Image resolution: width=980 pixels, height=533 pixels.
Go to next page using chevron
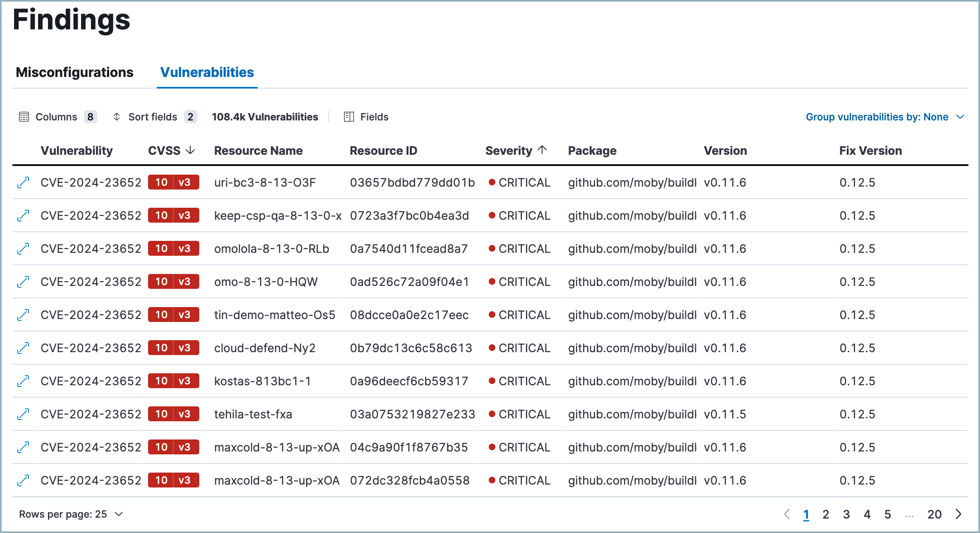[x=958, y=514]
